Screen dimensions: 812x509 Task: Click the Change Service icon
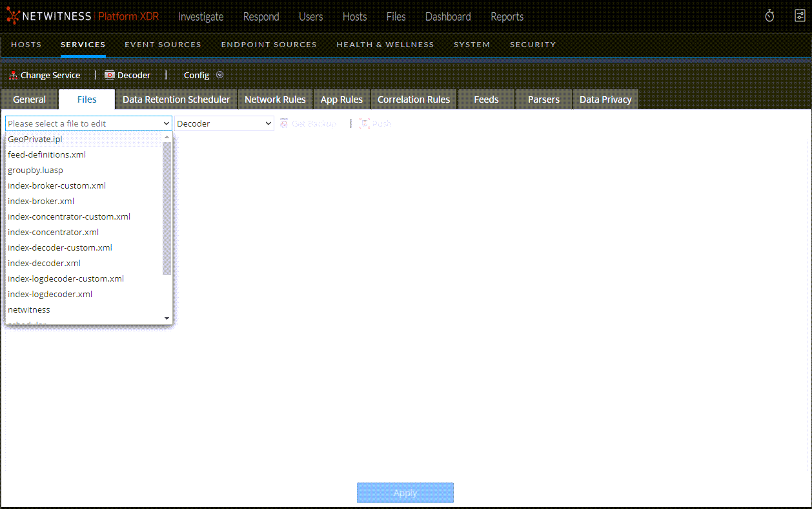pyautogui.click(x=12, y=74)
